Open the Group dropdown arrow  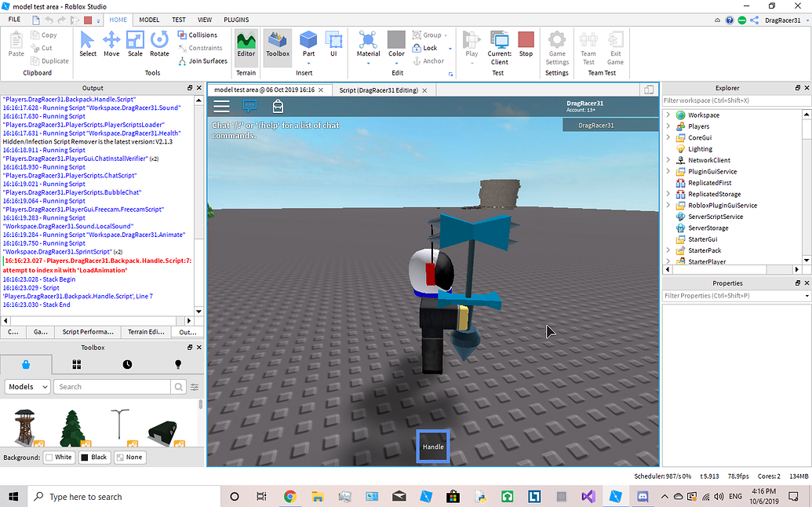pos(446,35)
